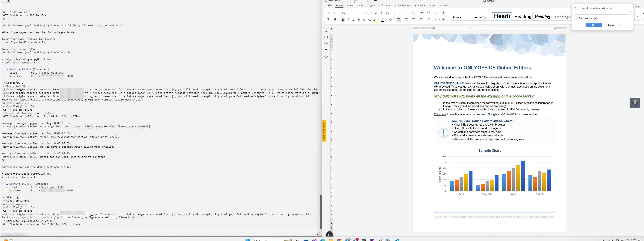Expand the Numbering list dropdown arrow
The height and width of the screenshot is (241, 644).
point(410,13)
